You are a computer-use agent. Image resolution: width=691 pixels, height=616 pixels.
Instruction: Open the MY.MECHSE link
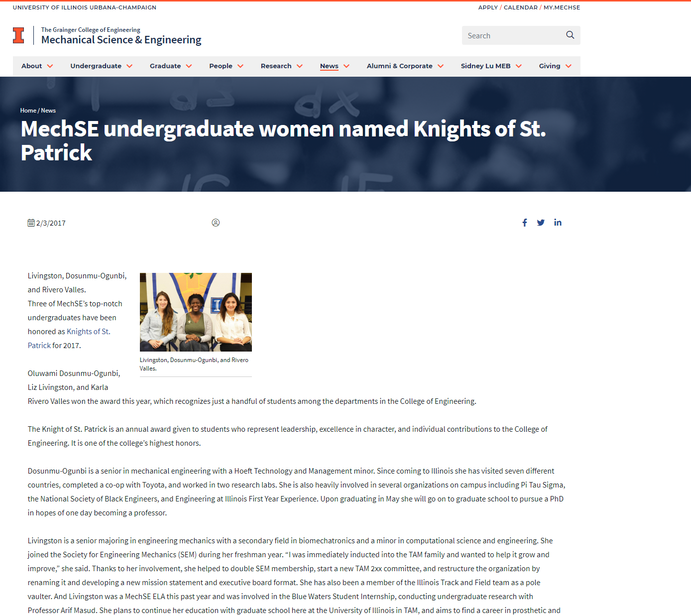click(x=562, y=7)
